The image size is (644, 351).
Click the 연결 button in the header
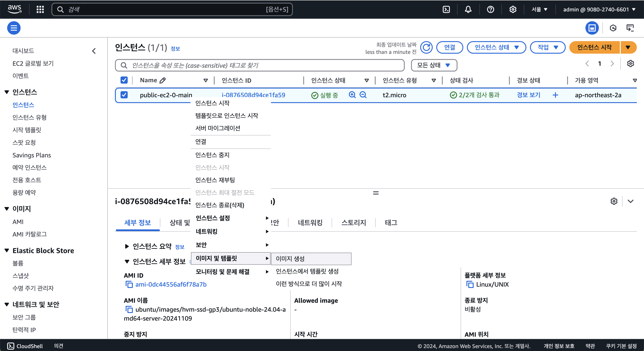(x=449, y=47)
